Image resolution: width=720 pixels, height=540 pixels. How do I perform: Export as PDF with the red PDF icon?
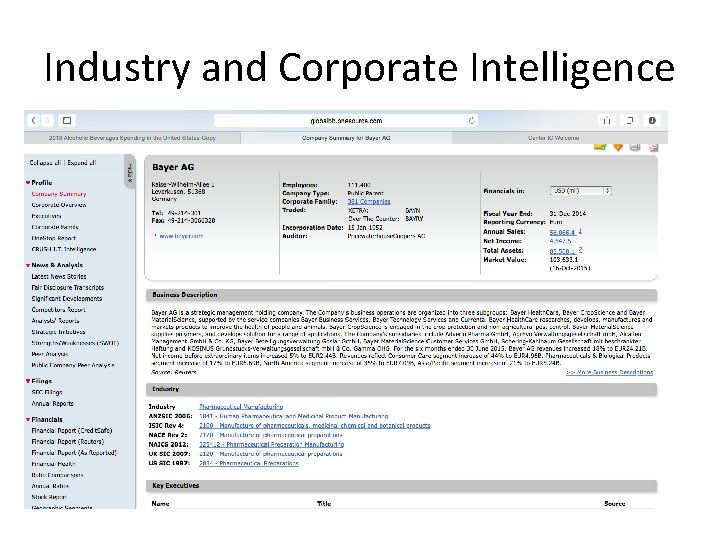tap(653, 147)
